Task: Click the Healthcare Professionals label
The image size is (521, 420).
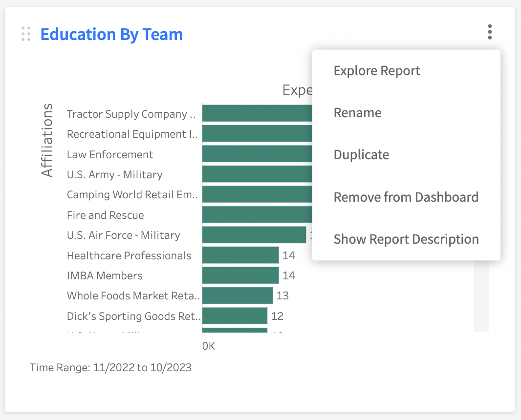Action: [129, 255]
